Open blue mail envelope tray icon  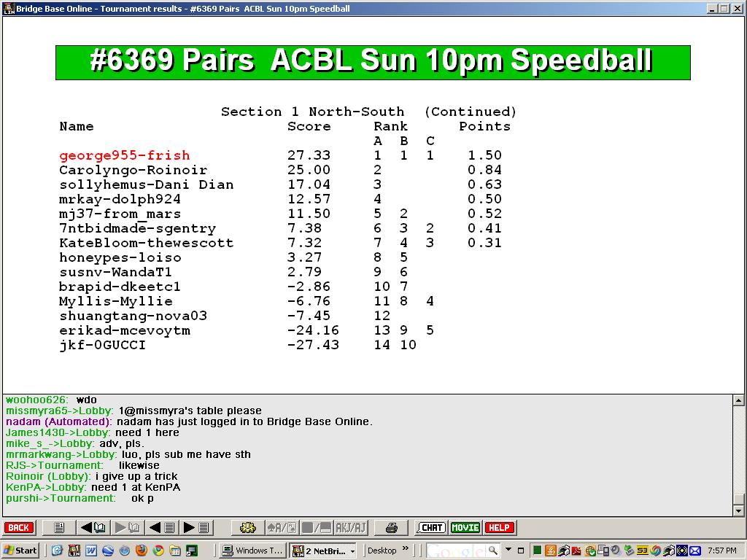[x=695, y=551]
